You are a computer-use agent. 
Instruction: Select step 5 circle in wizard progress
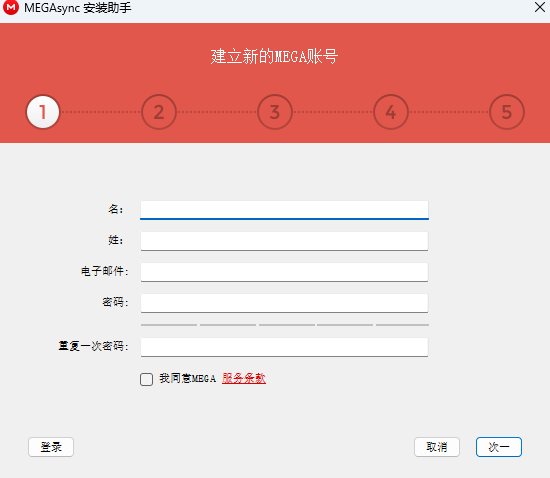click(507, 112)
